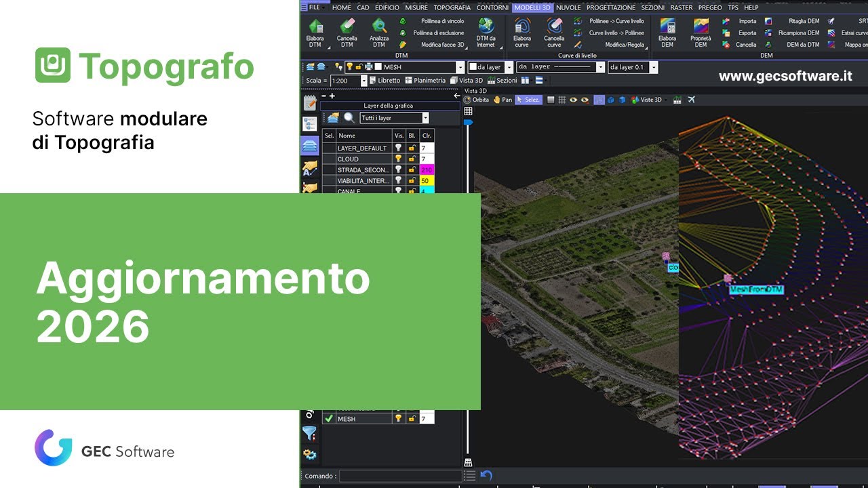Open Viste 3D dropdown
Screen dimensions: 868x488
point(650,100)
